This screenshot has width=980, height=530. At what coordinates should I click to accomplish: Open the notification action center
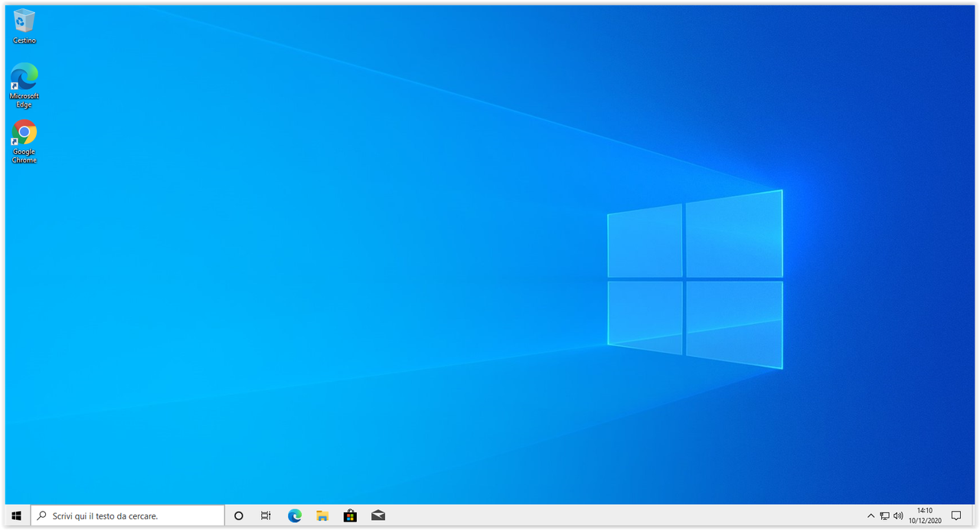tap(956, 516)
